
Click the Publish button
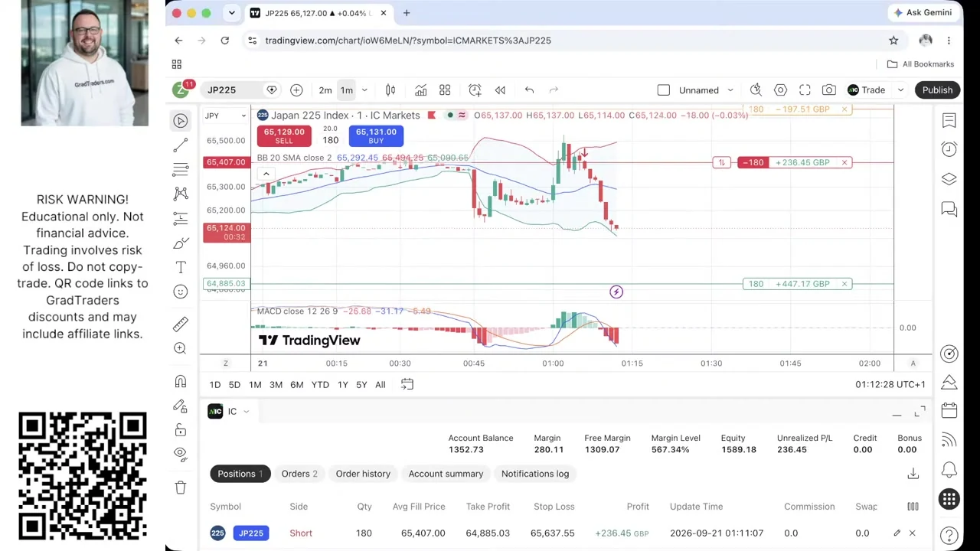937,90
